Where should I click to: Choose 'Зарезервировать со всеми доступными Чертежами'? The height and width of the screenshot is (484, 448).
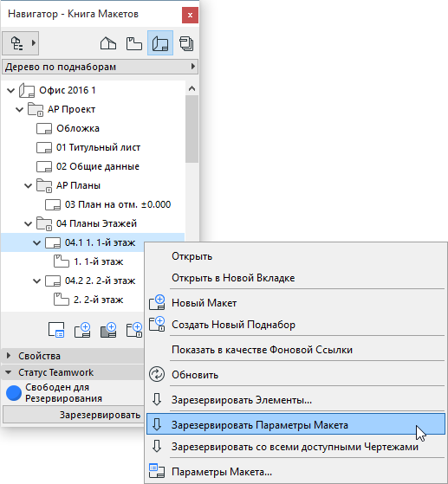coord(295,447)
